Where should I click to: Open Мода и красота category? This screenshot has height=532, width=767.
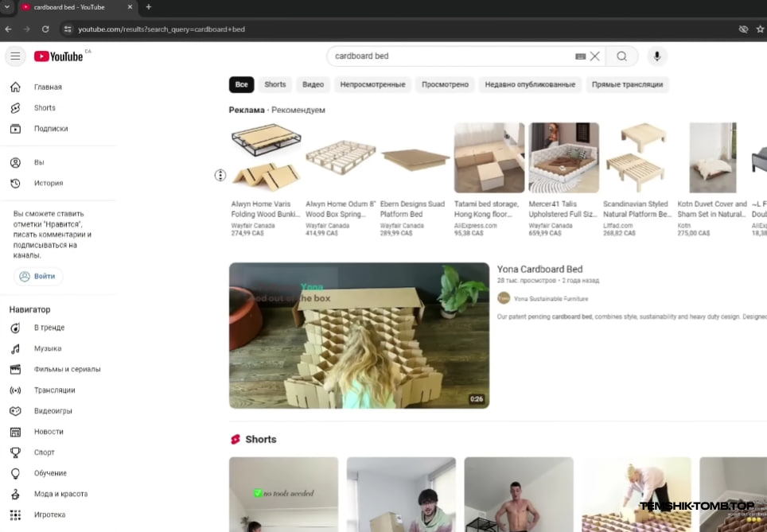point(58,494)
